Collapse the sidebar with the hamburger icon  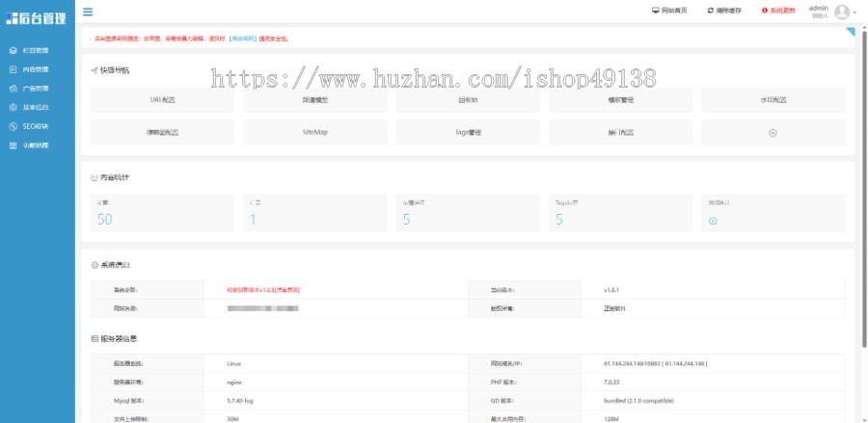coord(88,12)
